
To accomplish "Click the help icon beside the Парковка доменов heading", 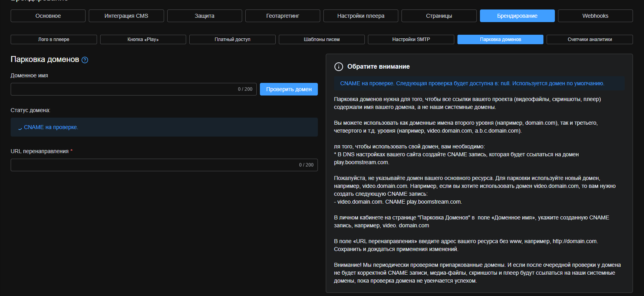I will pyautogui.click(x=85, y=60).
